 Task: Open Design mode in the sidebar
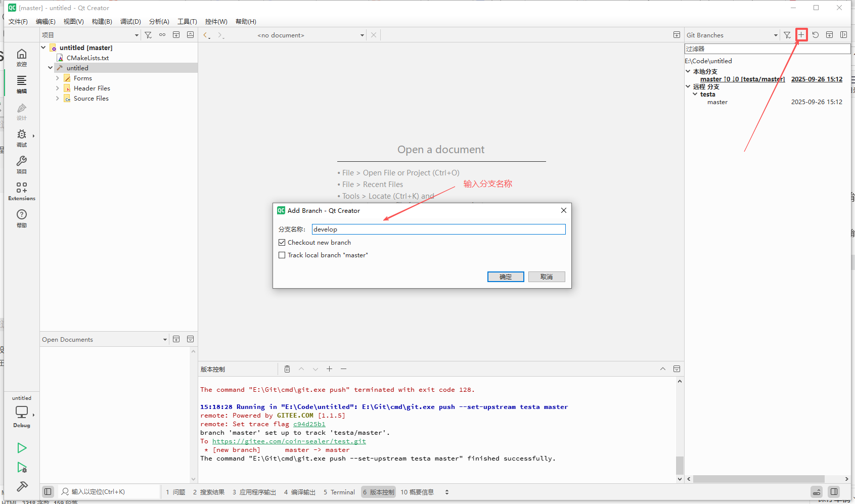tap(22, 111)
